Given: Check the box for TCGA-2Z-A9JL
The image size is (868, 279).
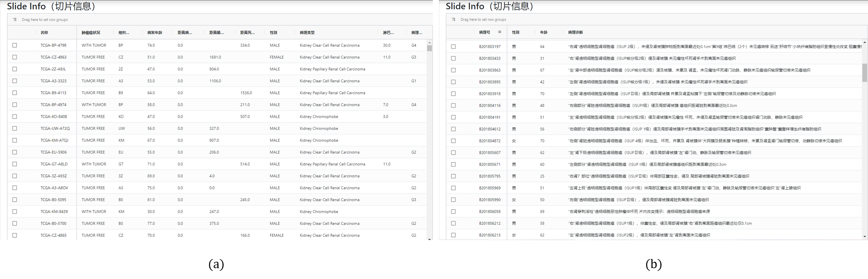Looking at the screenshot, I should (15, 69).
